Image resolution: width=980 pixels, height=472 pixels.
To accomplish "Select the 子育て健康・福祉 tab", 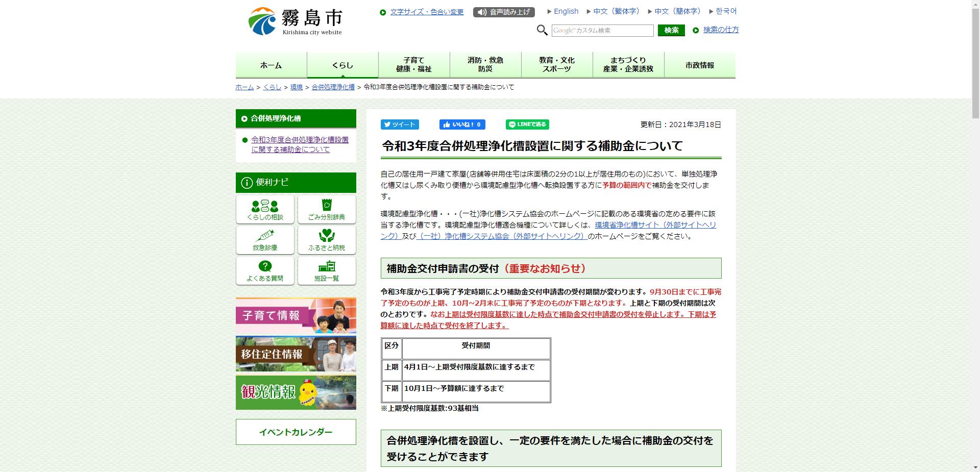I will point(413,64).
